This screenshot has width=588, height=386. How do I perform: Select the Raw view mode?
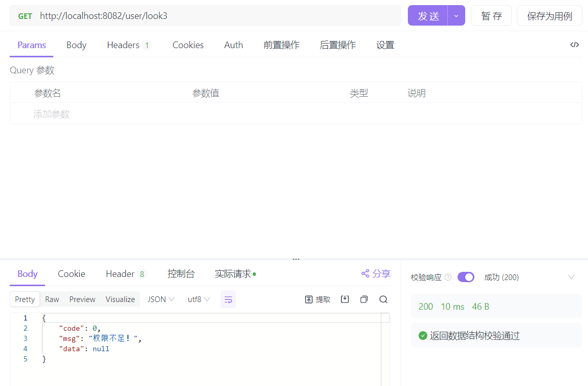point(52,299)
